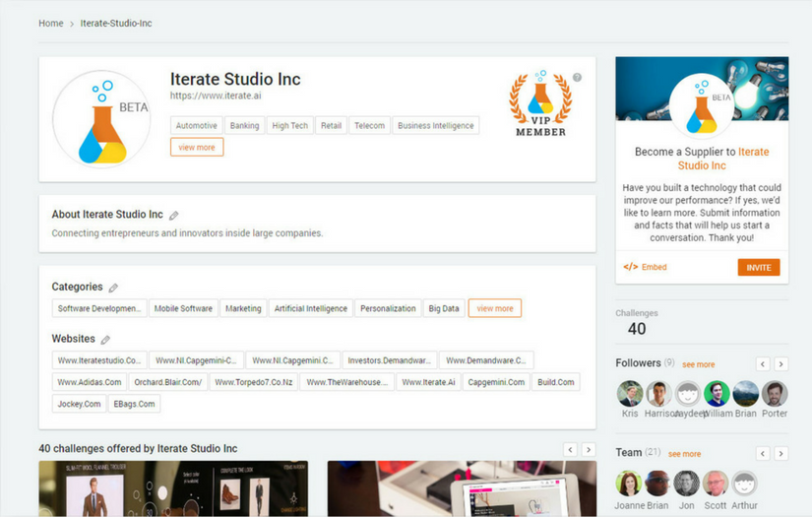Click the Big Data category tag
This screenshot has width=812, height=517.
tap(444, 308)
